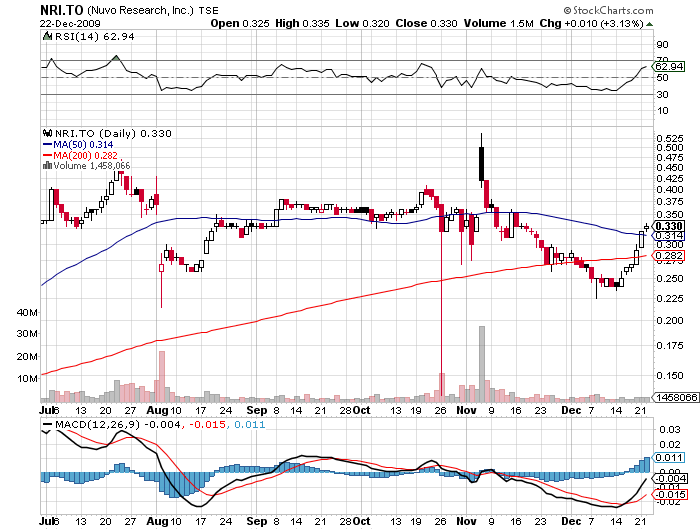The height and width of the screenshot is (530, 700).
Task: Click the Nov label on the price chart axis
Action: click(x=467, y=410)
